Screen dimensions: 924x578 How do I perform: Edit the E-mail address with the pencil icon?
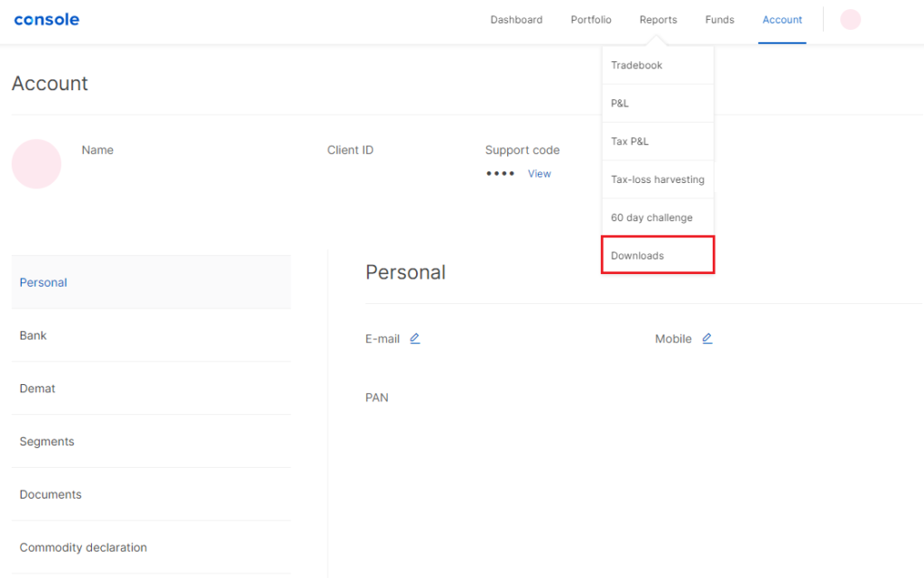click(x=414, y=337)
